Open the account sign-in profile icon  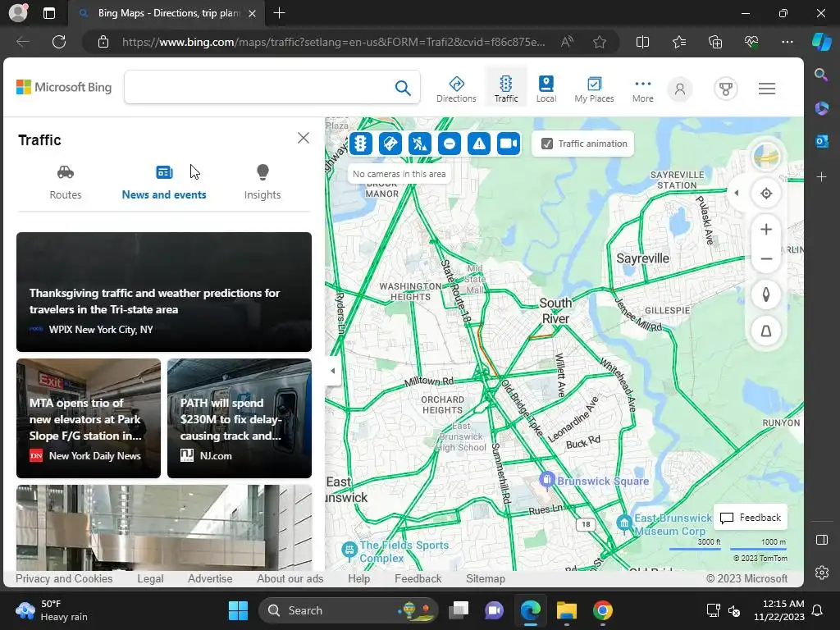[x=680, y=89]
